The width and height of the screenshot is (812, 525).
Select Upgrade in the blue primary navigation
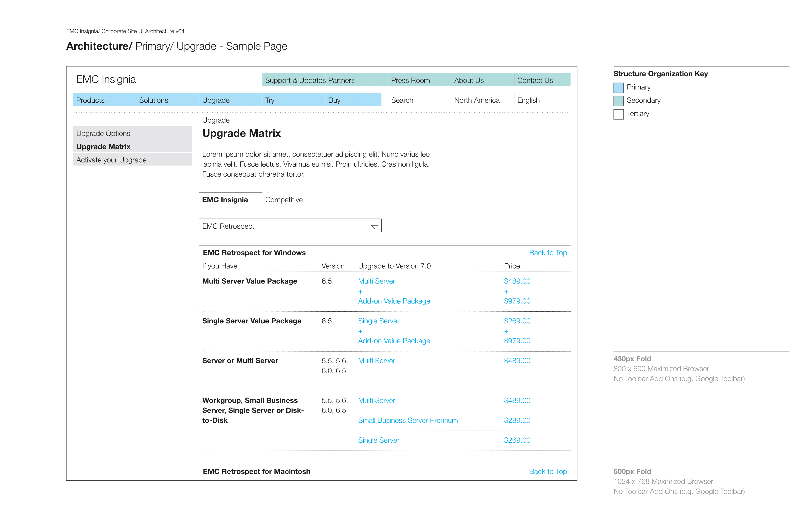pyautogui.click(x=230, y=100)
